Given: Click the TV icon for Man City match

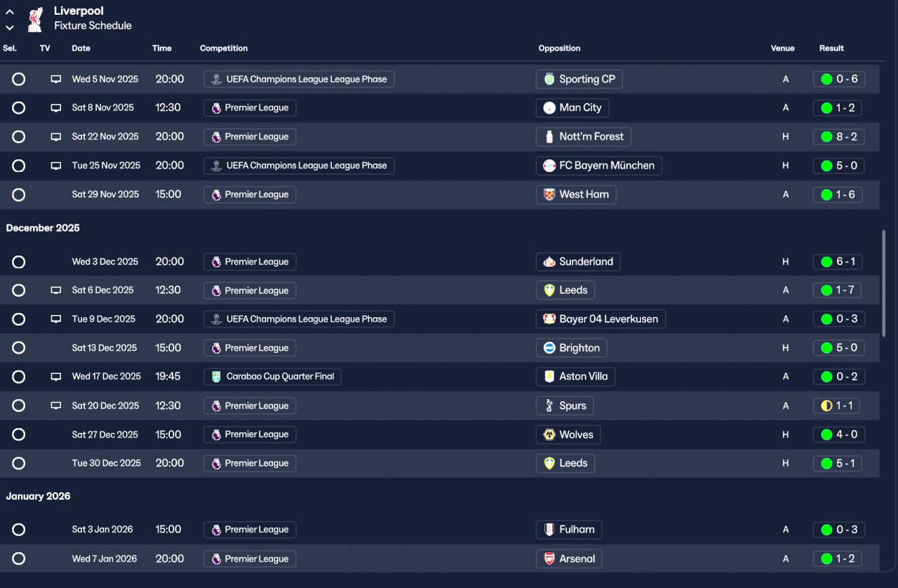Looking at the screenshot, I should pyautogui.click(x=56, y=108).
